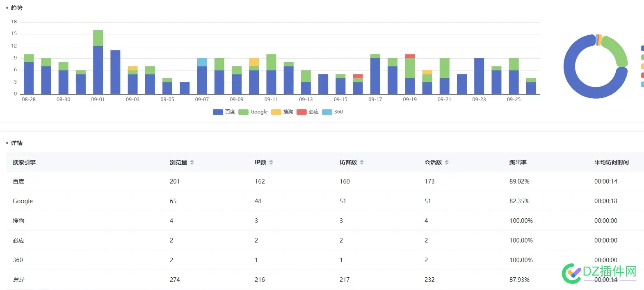
Task: Sort by 会话数 using its arrow icon
Action: [x=447, y=163]
